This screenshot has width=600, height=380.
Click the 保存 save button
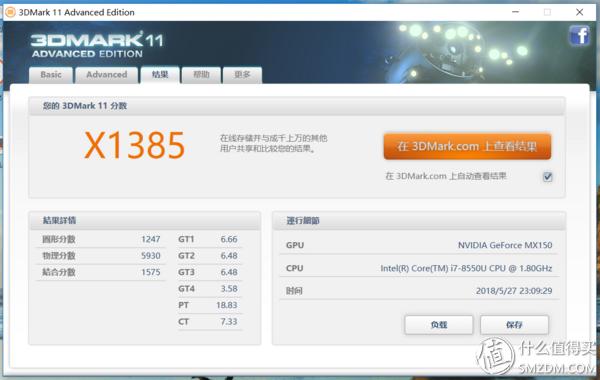[514, 325]
